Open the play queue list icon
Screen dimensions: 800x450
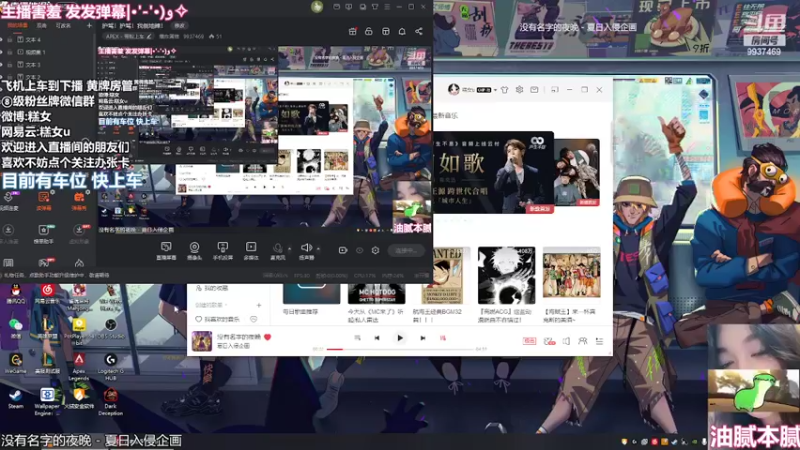coord(599,341)
